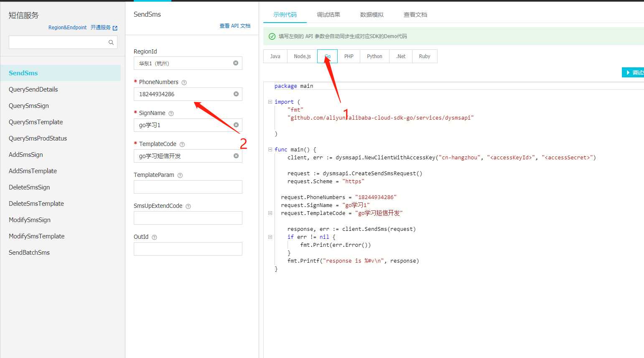Switch to the 查看文档 tab
Image resolution: width=644 pixels, height=358 pixels.
coord(415,15)
